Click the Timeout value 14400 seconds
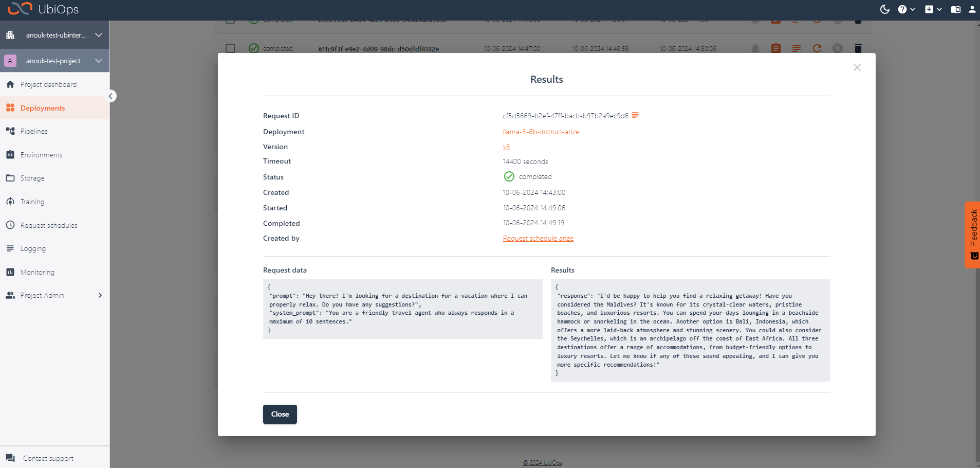 (x=525, y=161)
